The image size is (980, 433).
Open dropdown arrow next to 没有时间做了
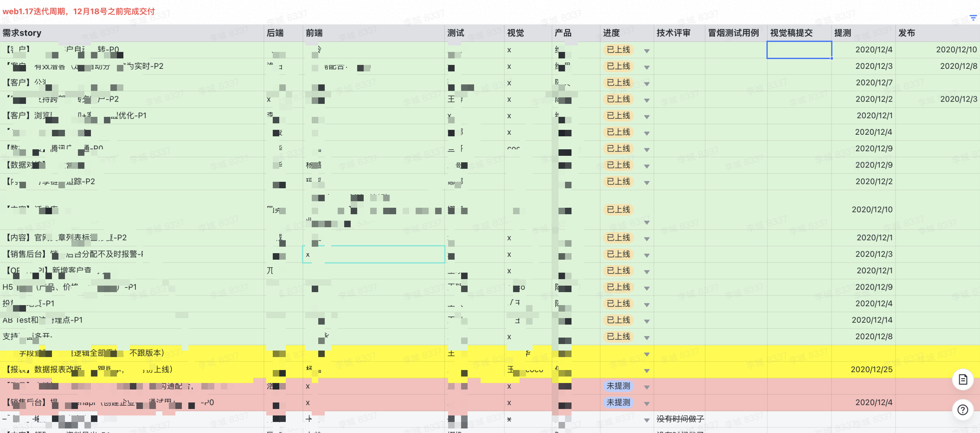click(647, 420)
